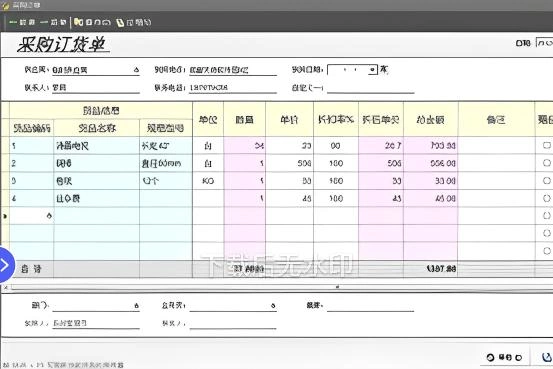Click the yellow folder icon in the toolbar

point(78,22)
